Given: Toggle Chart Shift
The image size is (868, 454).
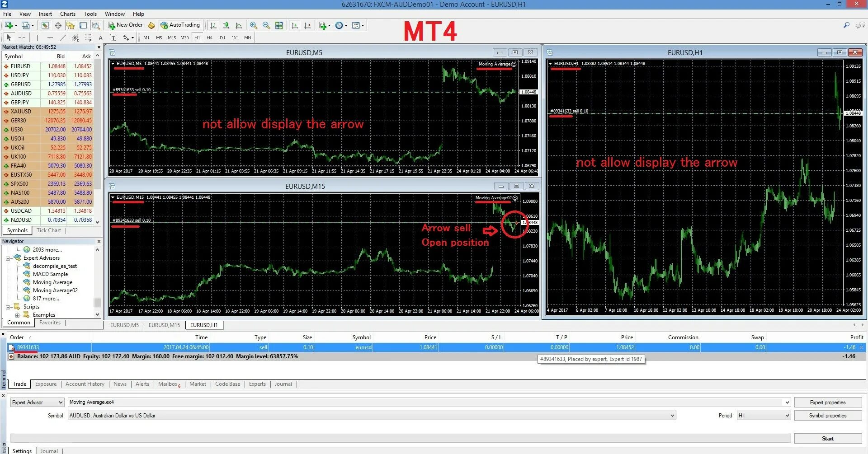Looking at the screenshot, I should tap(307, 25).
